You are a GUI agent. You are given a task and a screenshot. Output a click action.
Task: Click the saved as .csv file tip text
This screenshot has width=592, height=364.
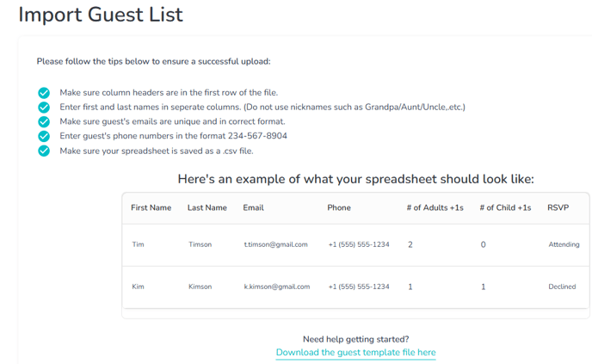pyautogui.click(x=157, y=151)
